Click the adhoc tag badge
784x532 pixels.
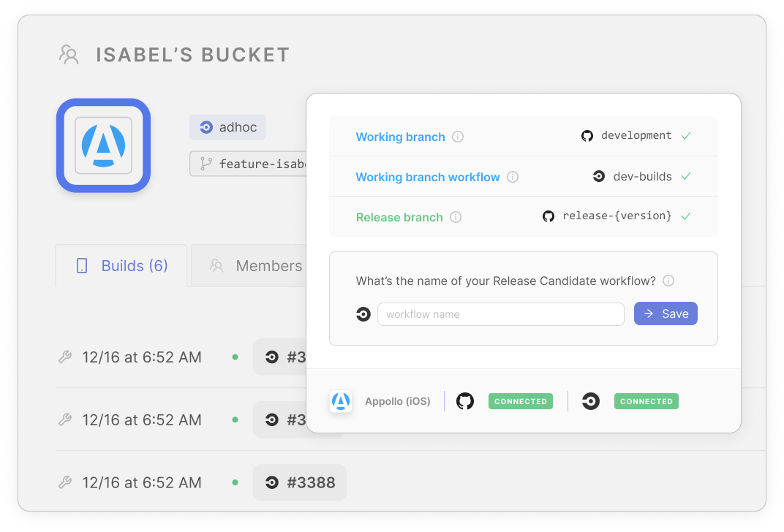227,127
